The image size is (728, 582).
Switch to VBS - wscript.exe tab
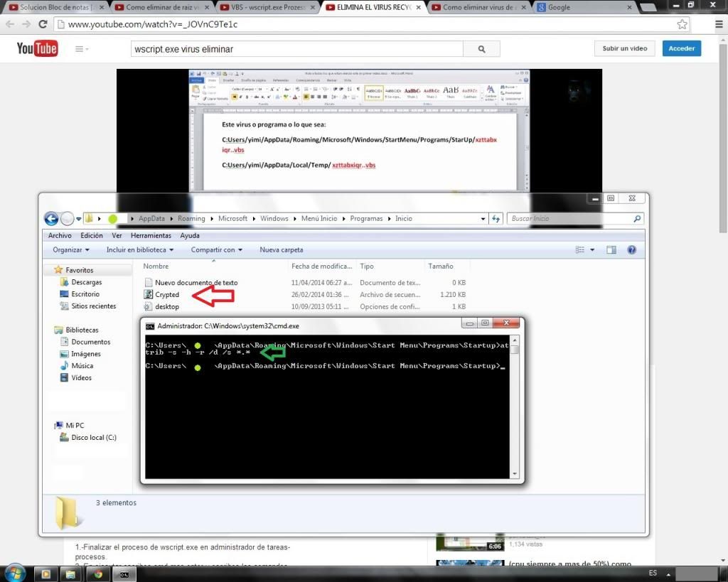(x=268, y=7)
